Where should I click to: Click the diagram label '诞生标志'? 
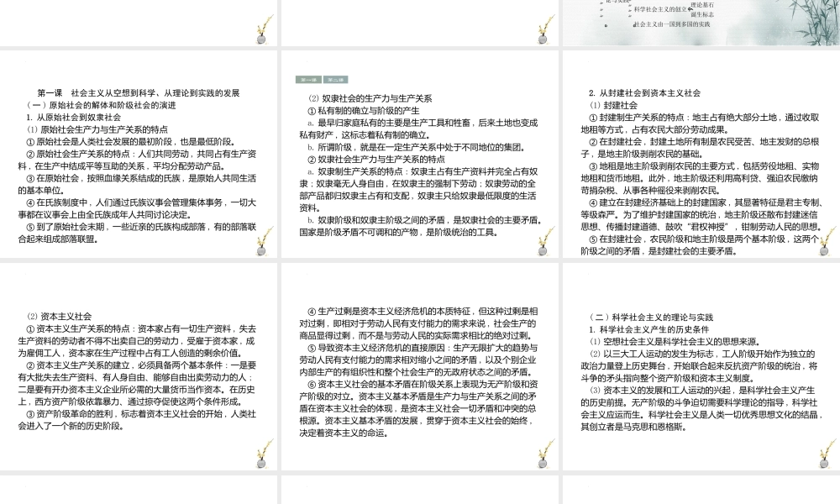tap(702, 14)
